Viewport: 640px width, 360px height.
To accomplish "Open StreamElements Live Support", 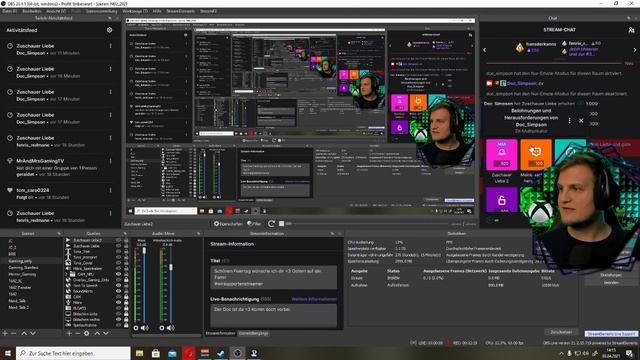I will [611, 333].
